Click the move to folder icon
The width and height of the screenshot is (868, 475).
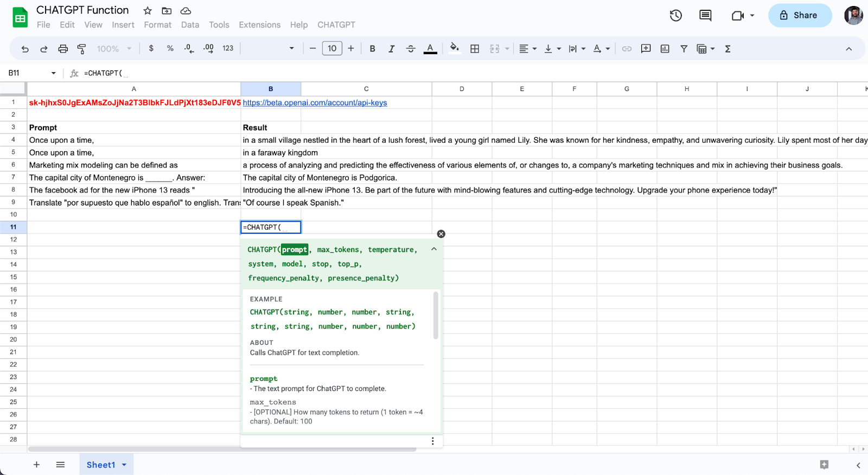coord(167,11)
